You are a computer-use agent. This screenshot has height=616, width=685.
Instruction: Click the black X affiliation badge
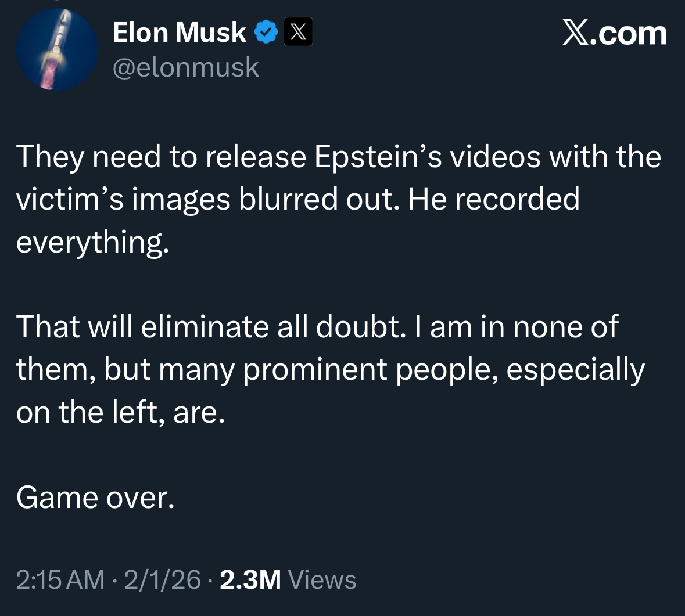click(x=298, y=32)
